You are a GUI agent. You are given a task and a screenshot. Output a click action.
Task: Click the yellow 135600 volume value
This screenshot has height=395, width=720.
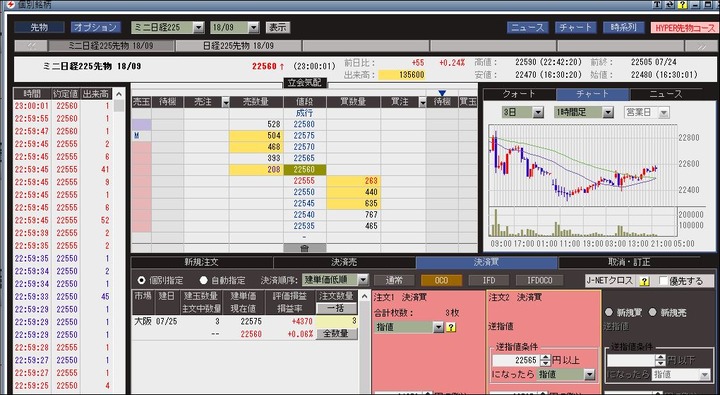(x=402, y=75)
